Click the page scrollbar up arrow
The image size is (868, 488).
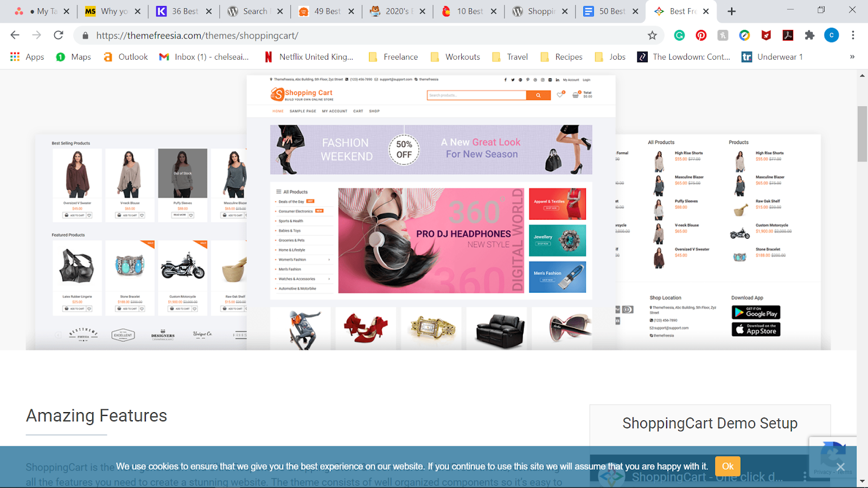click(862, 76)
